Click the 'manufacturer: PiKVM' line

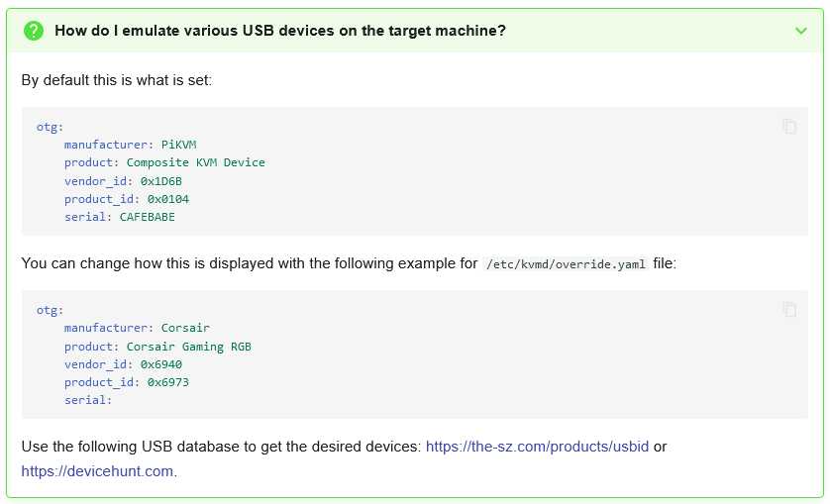point(130,145)
